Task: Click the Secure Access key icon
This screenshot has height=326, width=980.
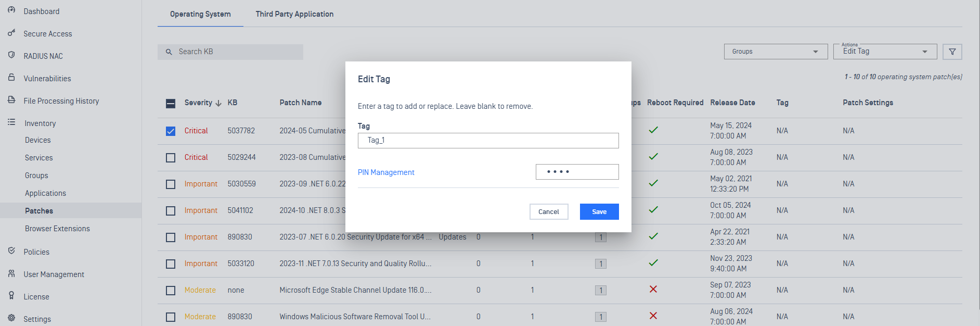Action: 11,33
